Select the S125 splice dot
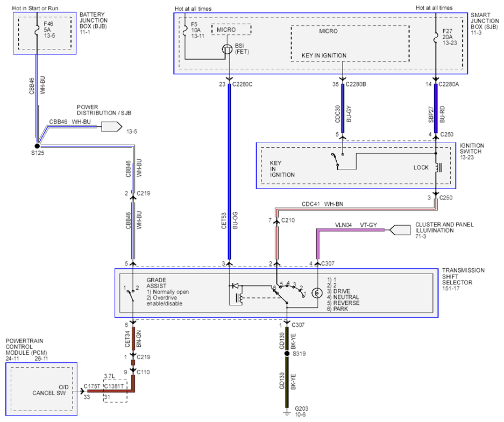Image resolution: width=504 pixels, height=422 pixels. pos(37,146)
